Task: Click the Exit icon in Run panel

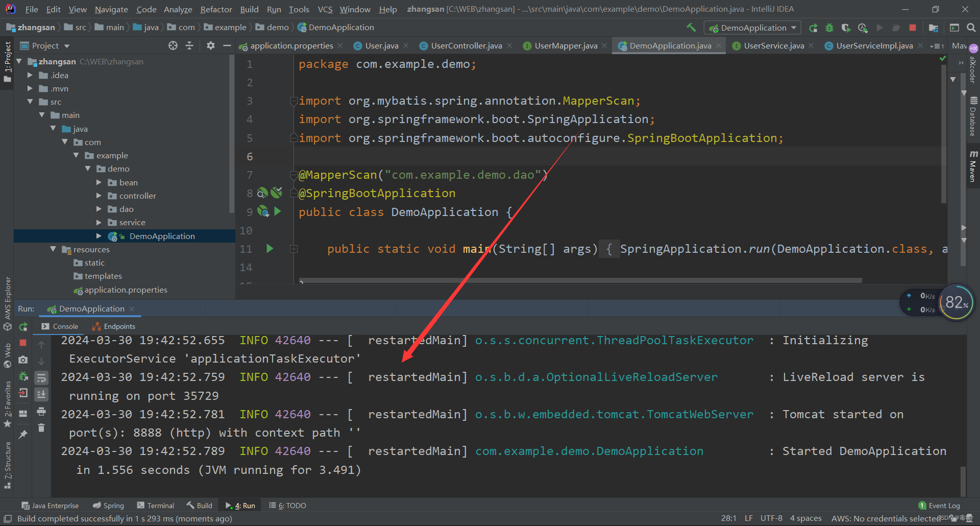Action: [x=23, y=393]
